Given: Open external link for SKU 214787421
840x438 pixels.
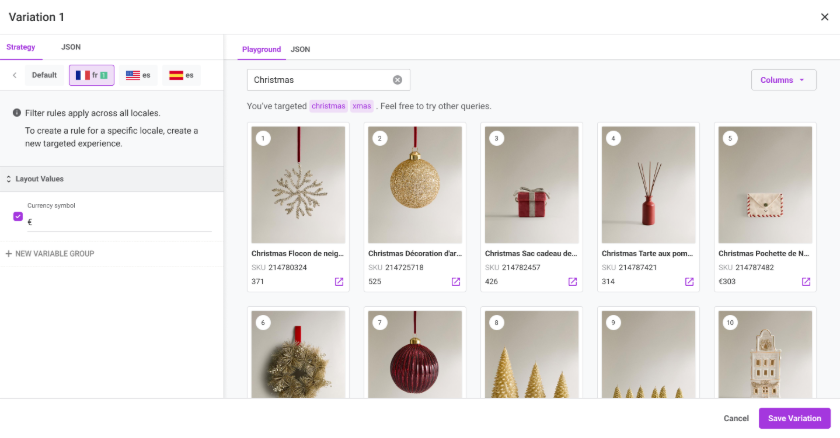Looking at the screenshot, I should pyautogui.click(x=689, y=282).
